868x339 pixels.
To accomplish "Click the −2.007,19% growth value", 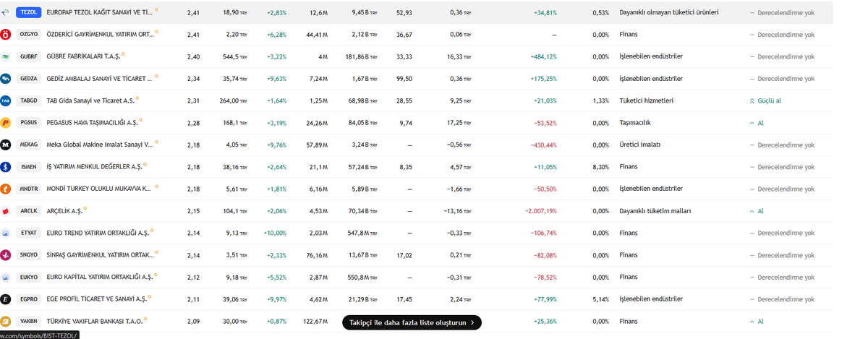I will click(x=541, y=211).
